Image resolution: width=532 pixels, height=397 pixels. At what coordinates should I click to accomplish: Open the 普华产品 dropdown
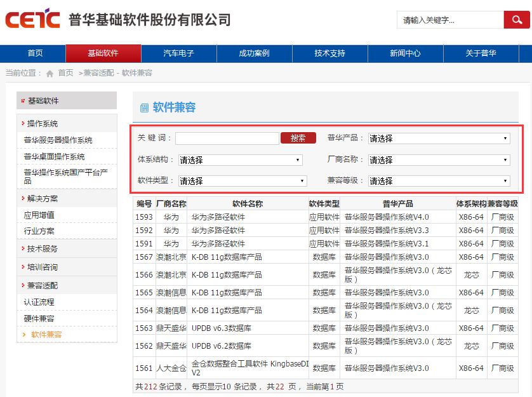[x=439, y=138]
